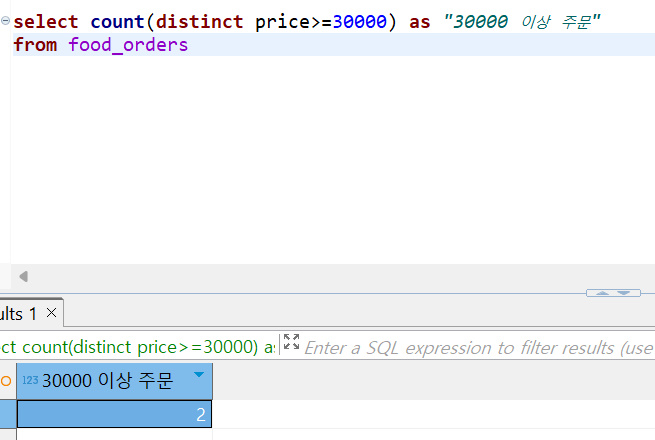Viewport: 655px width, 440px height.
Task: Select the first row header in results grid
Action: 8,414
